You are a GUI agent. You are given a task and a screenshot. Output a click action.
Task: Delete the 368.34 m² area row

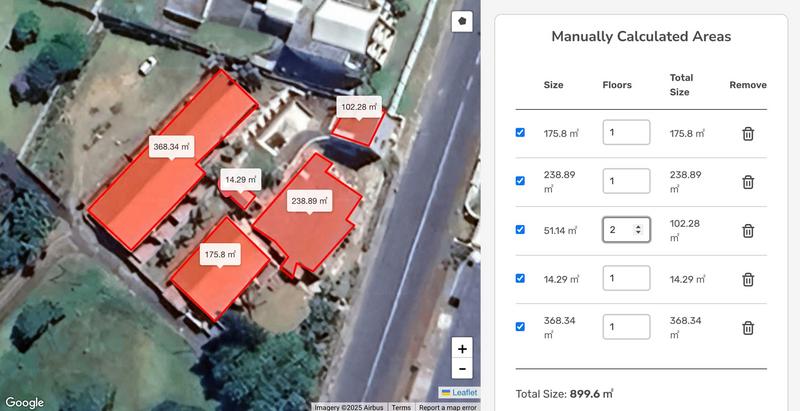[x=748, y=327]
